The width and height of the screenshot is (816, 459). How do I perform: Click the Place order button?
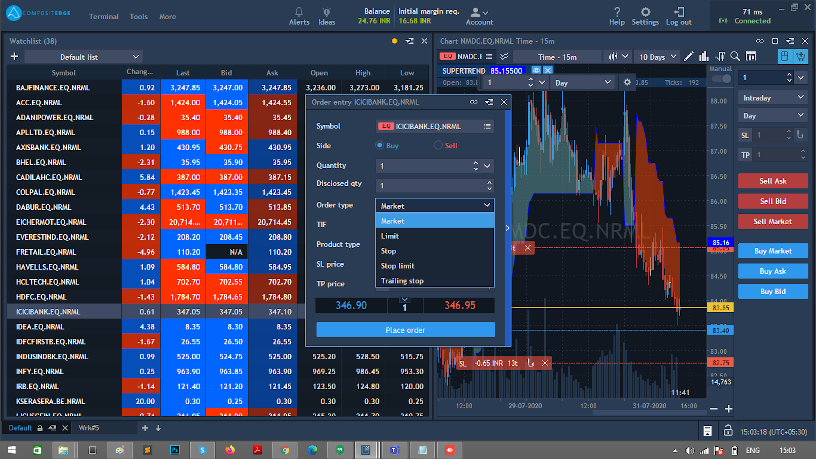click(x=405, y=330)
